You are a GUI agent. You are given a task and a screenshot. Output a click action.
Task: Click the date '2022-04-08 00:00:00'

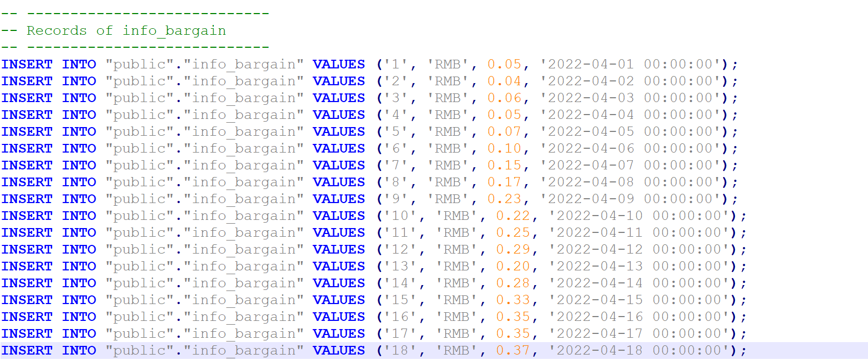[631, 182]
